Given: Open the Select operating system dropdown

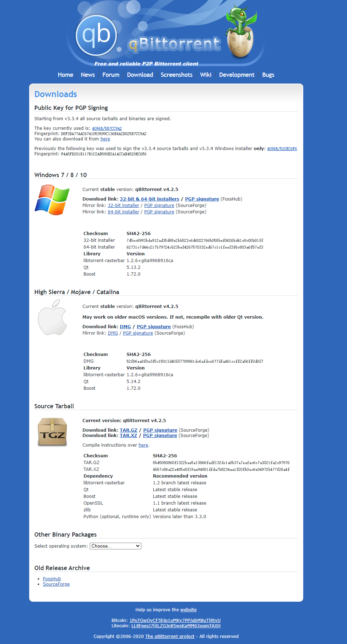Looking at the screenshot, I should click(115, 546).
